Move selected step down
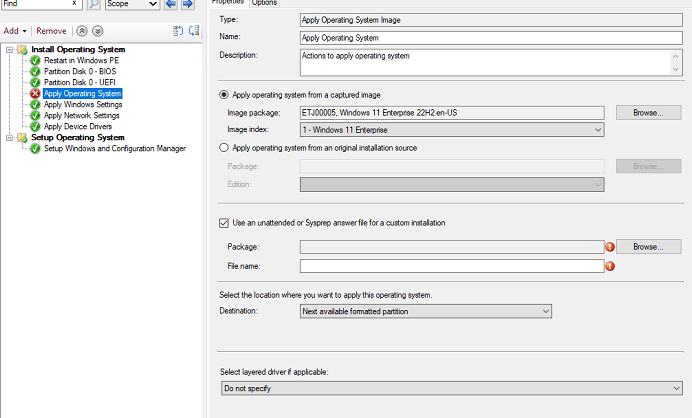Image resolution: width=692 pixels, height=418 pixels. tap(97, 31)
